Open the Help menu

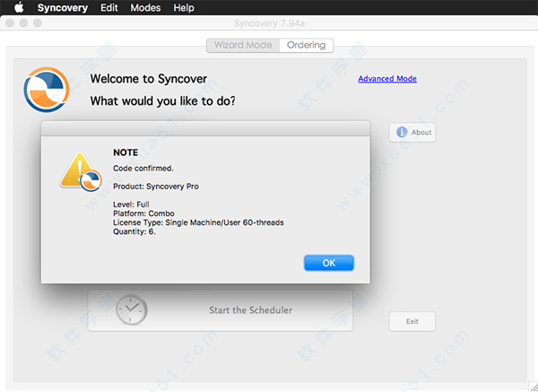[x=184, y=7]
